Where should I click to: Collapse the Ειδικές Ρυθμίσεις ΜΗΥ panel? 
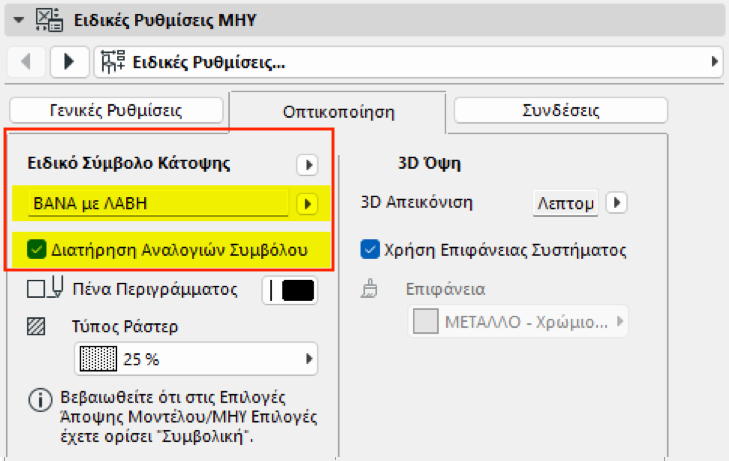(17, 18)
